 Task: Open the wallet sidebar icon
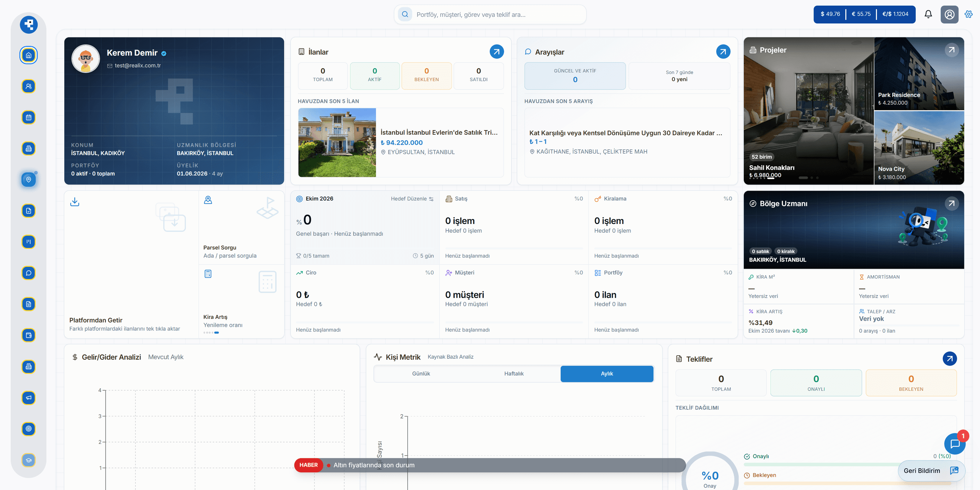[x=29, y=335]
